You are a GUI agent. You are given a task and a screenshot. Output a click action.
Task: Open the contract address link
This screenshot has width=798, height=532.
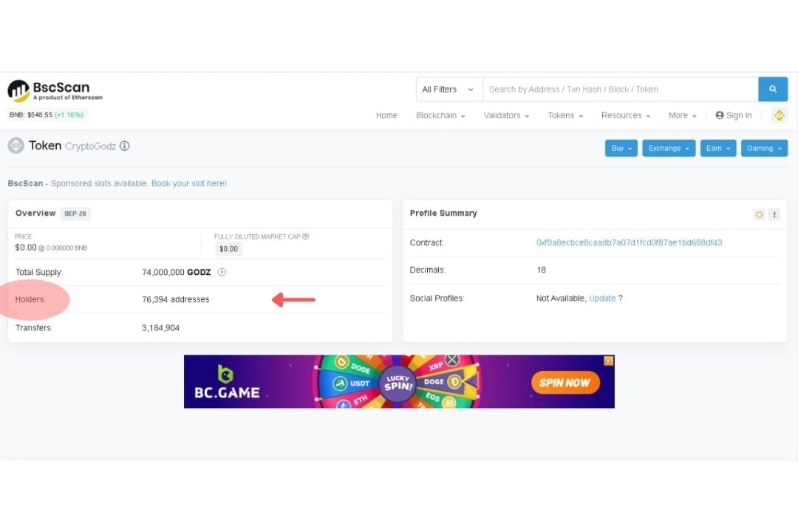click(629, 243)
